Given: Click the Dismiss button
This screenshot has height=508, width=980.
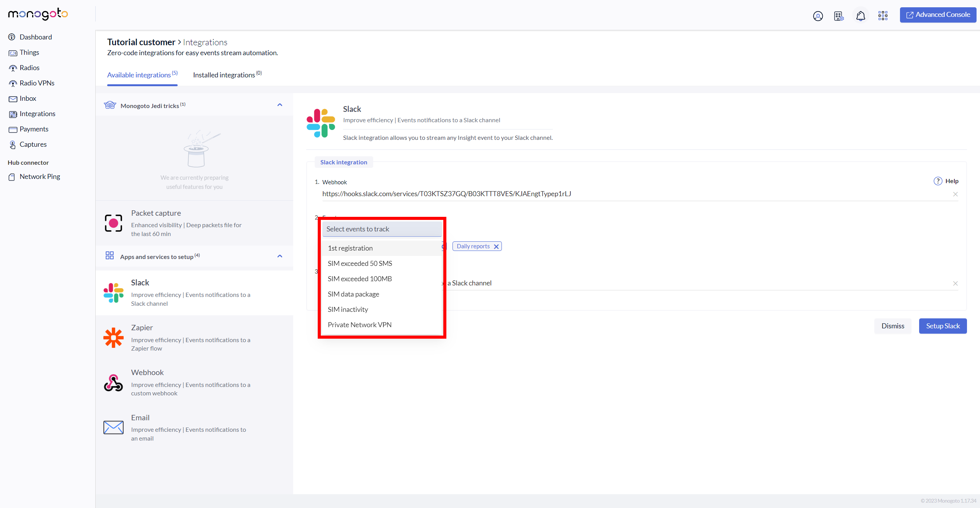Looking at the screenshot, I should [x=892, y=326].
